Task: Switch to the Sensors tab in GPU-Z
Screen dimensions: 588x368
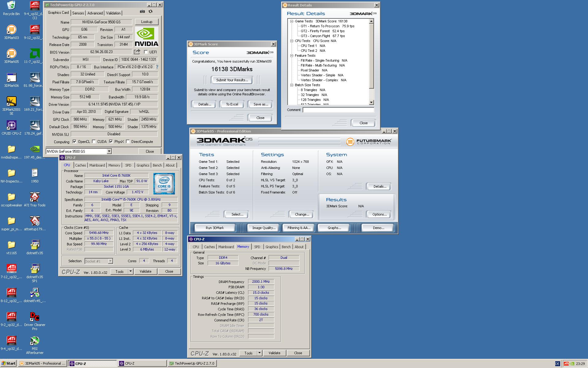Action: click(78, 13)
